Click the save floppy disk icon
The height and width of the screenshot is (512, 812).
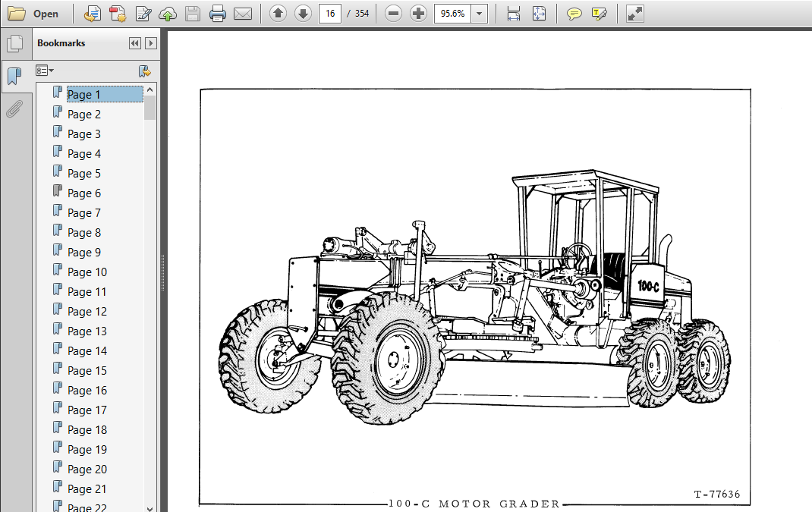click(193, 14)
